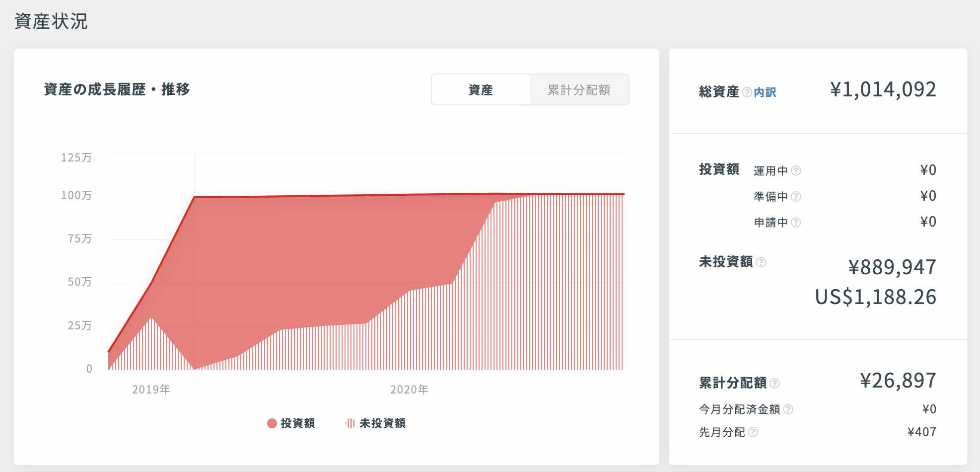Screen dimensions: 980x472
Task: Click the striped legend marker for 未投資額
Action: tap(350, 423)
